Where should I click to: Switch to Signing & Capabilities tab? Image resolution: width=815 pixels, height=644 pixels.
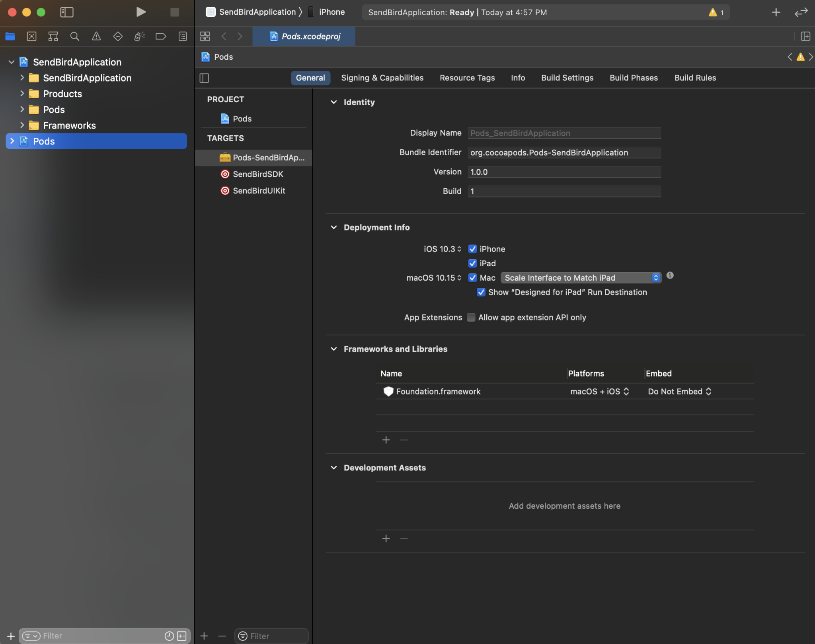(382, 78)
